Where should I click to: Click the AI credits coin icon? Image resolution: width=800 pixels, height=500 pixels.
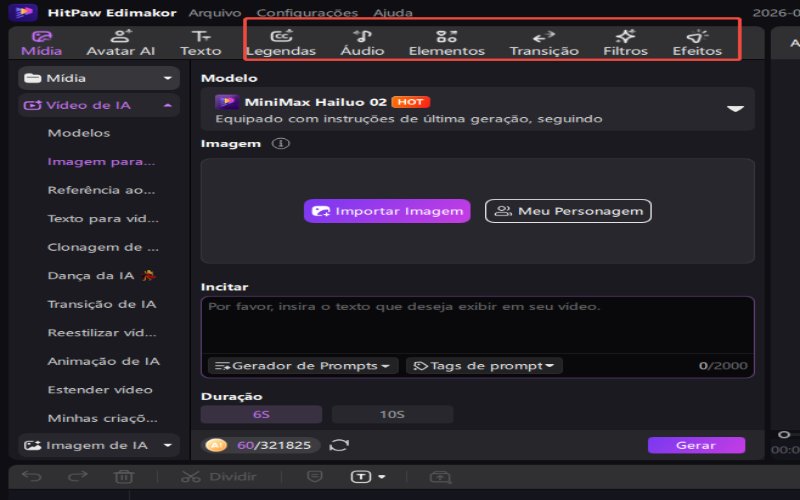tap(216, 445)
